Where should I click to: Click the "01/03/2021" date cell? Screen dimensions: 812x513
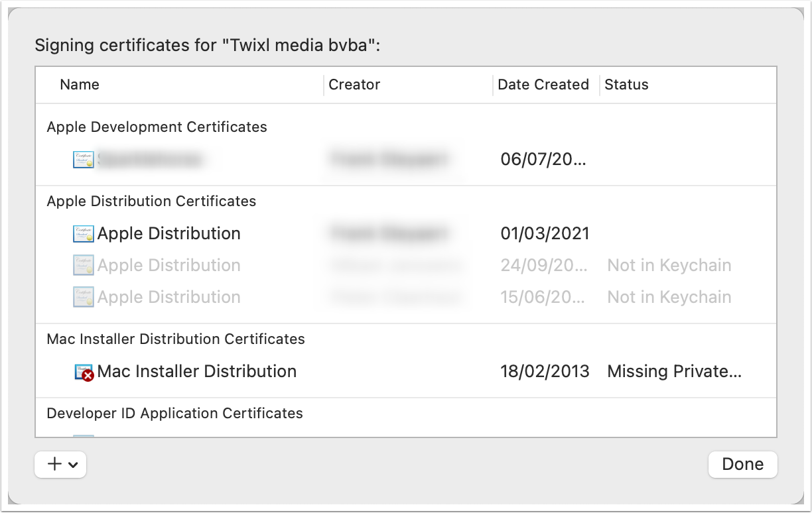pos(545,233)
